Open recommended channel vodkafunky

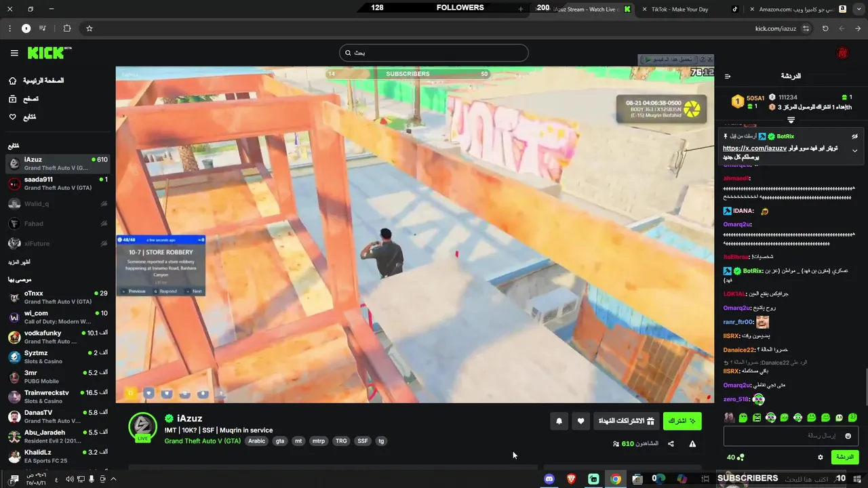click(58, 337)
